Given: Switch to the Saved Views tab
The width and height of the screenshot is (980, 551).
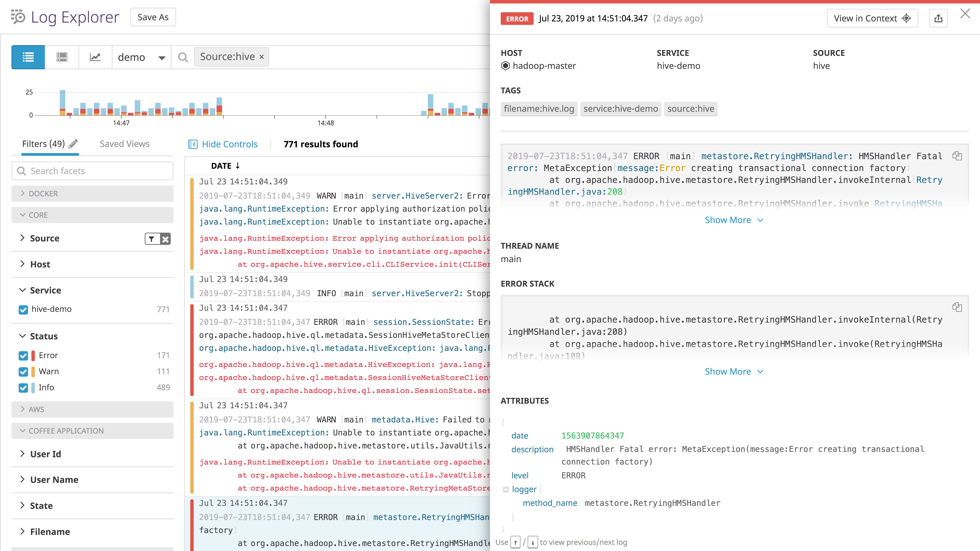Looking at the screenshot, I should 124,144.
